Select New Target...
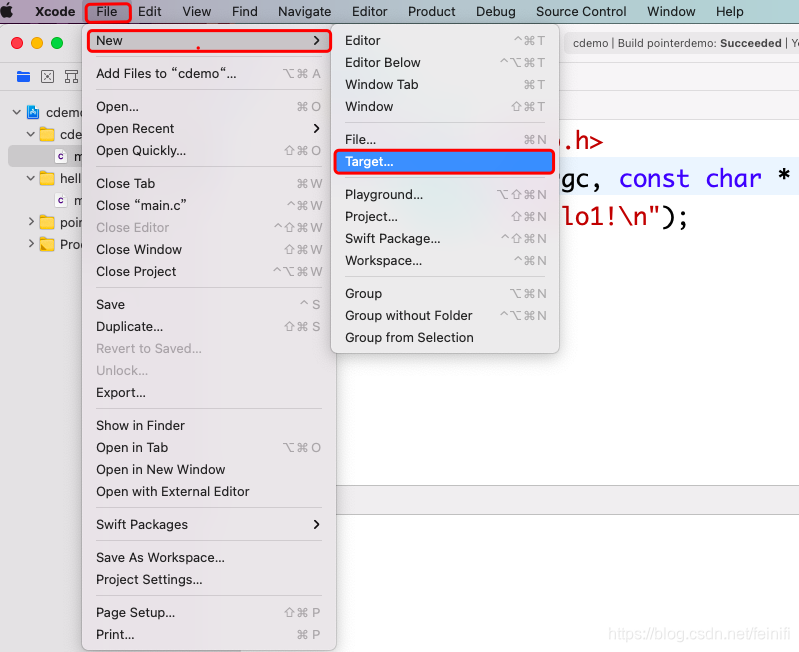Viewport: 799px width, 652px height. (445, 162)
